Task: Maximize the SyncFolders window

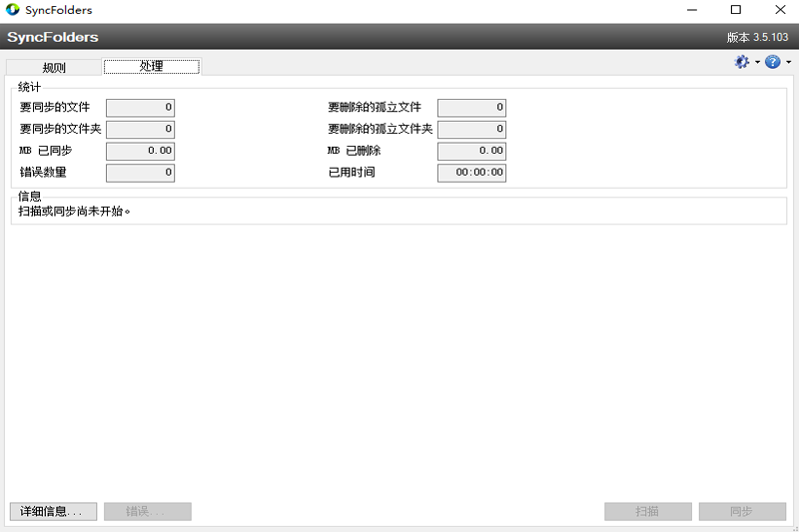Action: [736, 10]
